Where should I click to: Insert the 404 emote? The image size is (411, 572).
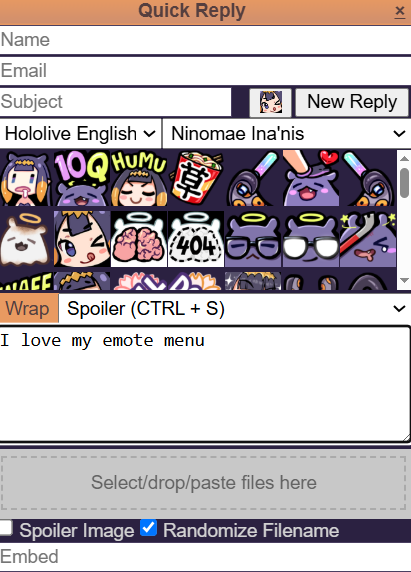196,239
